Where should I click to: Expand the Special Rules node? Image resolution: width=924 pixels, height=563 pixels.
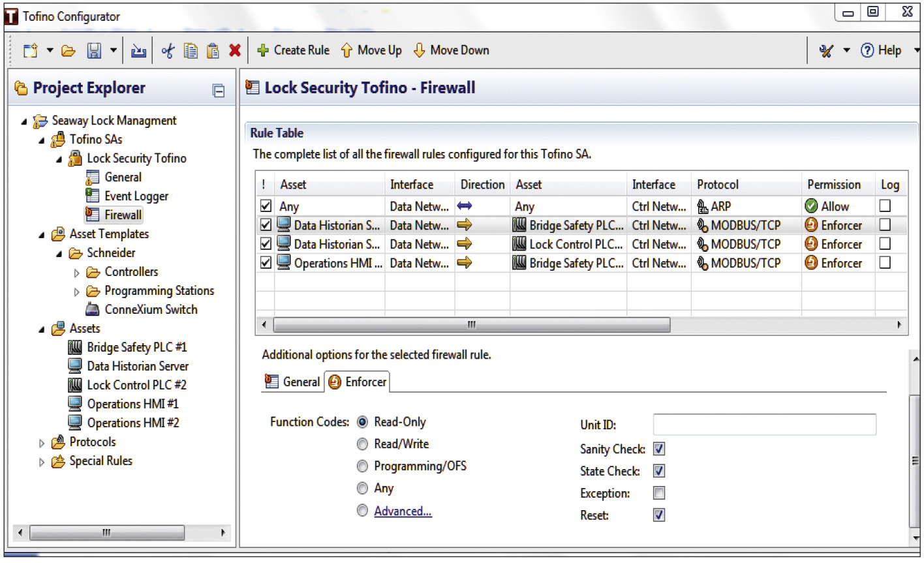[42, 462]
